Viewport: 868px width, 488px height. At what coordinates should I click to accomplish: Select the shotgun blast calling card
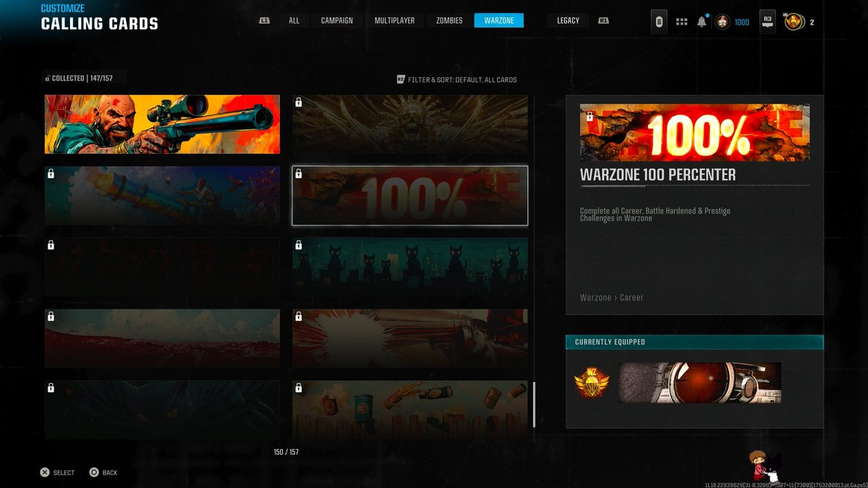(410, 339)
